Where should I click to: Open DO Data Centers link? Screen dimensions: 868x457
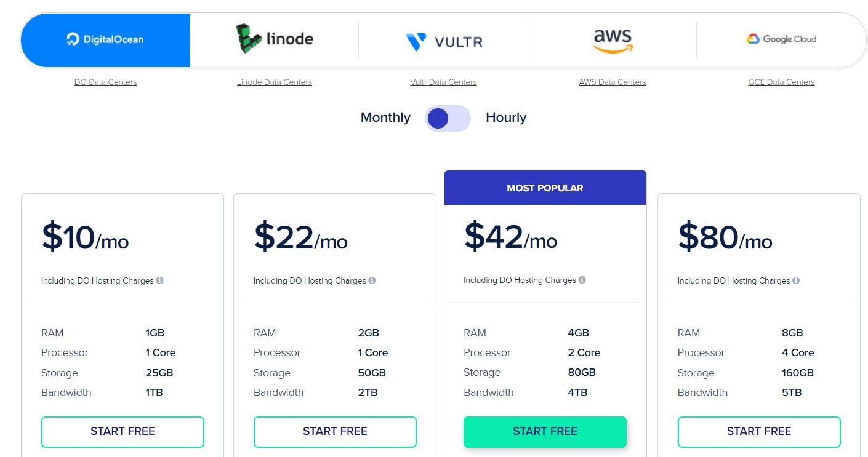pos(105,82)
